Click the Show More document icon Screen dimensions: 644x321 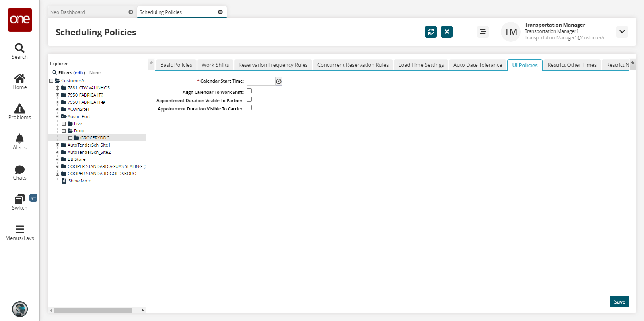click(64, 181)
